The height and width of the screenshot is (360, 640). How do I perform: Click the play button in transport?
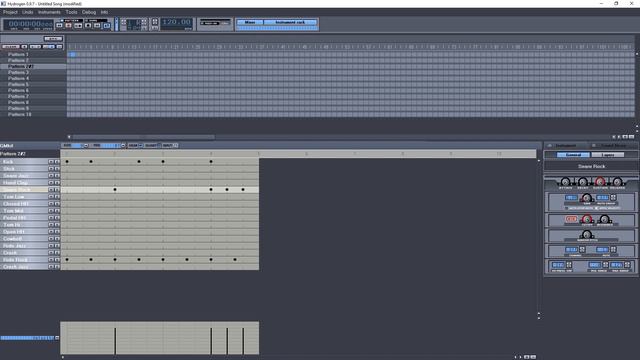coord(78,25)
